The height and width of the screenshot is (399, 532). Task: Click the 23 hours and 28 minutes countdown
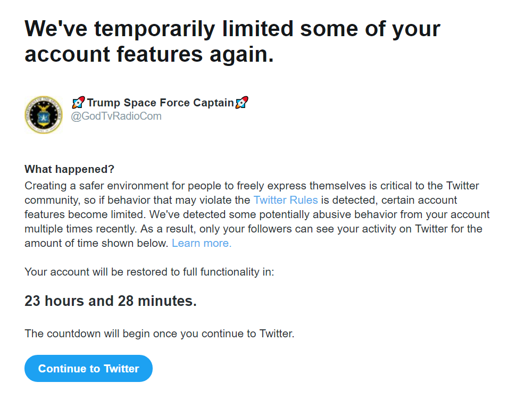111,301
